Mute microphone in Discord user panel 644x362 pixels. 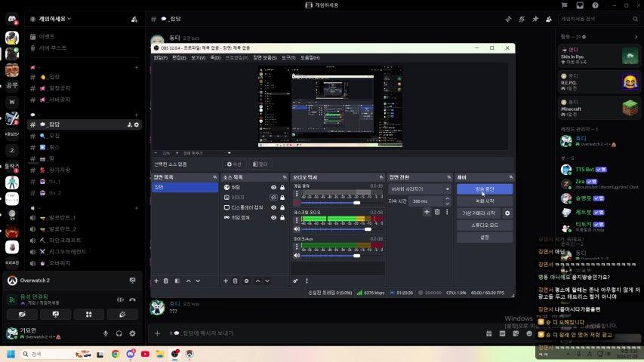106,333
